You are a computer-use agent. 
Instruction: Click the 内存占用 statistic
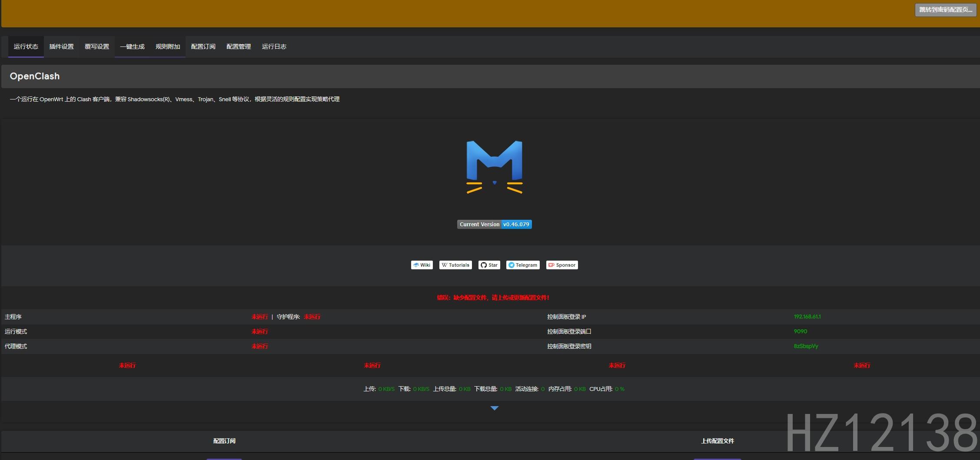(x=567, y=389)
